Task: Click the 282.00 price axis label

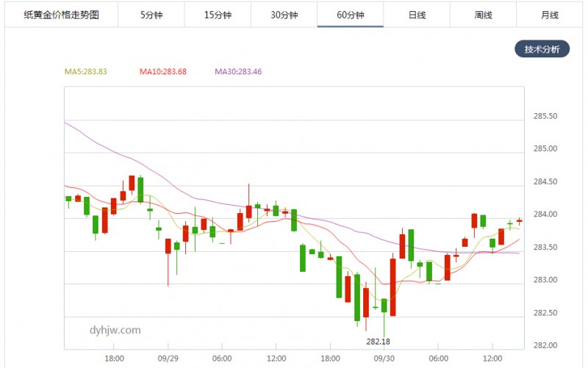Action: coord(544,345)
